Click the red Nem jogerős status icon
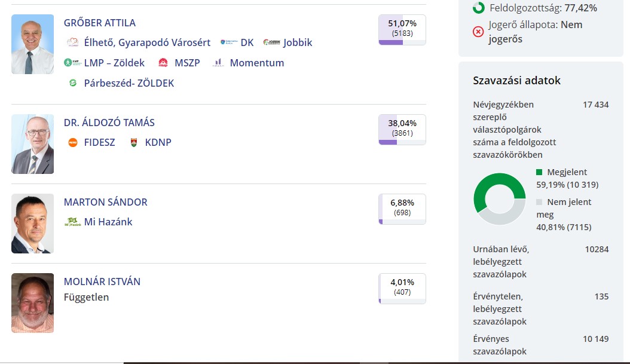 [478, 32]
